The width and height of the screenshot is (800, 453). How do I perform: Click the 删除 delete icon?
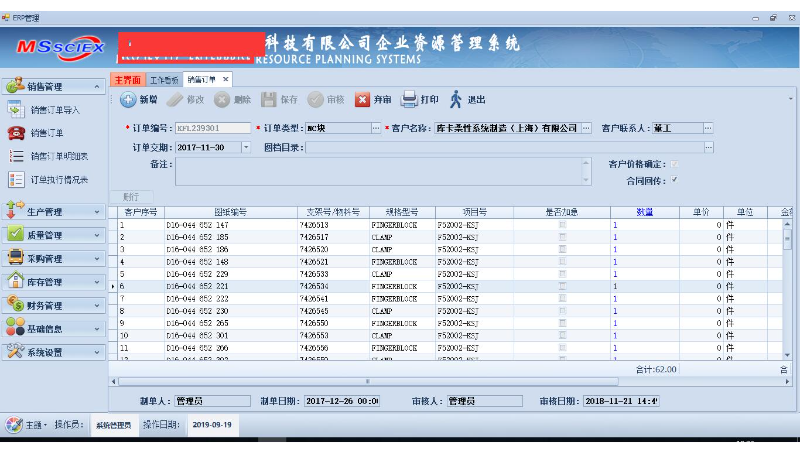click(221, 99)
